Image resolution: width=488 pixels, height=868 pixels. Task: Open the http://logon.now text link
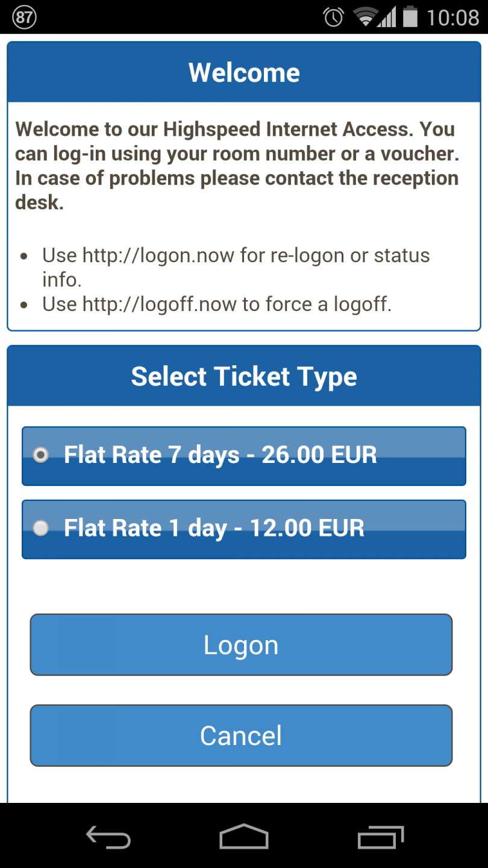[158, 256]
